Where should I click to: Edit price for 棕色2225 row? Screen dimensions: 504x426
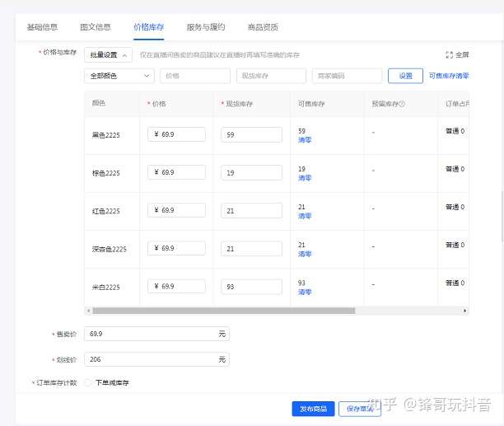[x=176, y=172]
